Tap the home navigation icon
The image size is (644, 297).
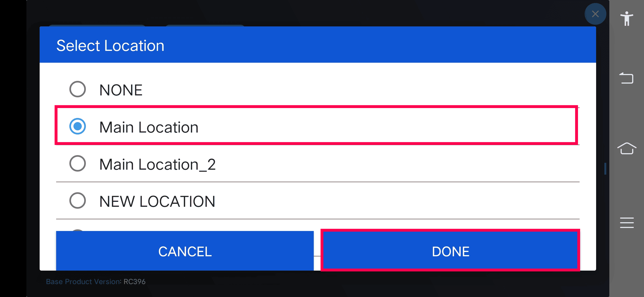(627, 148)
